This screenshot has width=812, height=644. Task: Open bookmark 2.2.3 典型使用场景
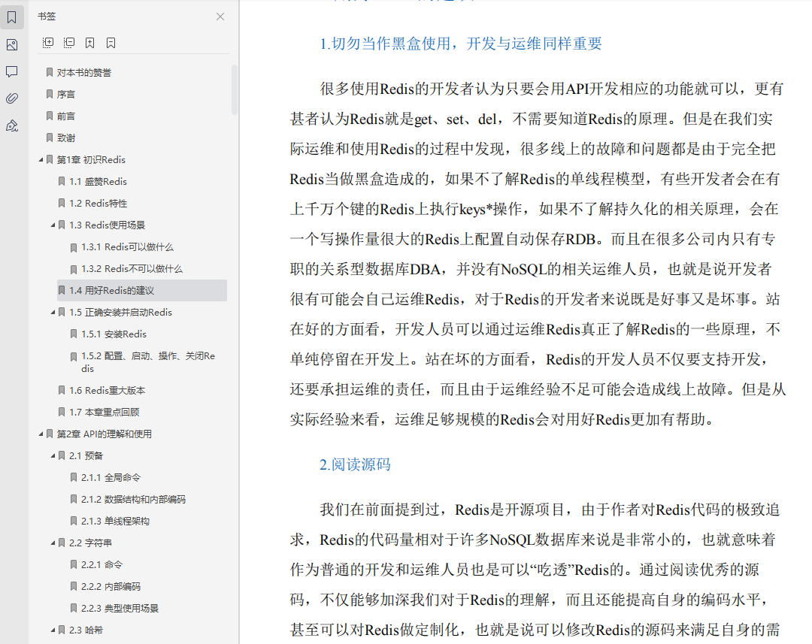120,608
